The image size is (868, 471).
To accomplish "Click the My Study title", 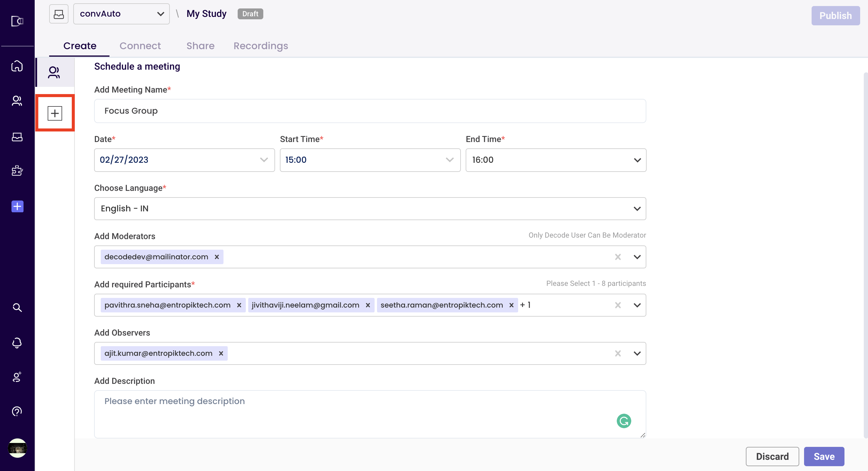I will (x=207, y=14).
